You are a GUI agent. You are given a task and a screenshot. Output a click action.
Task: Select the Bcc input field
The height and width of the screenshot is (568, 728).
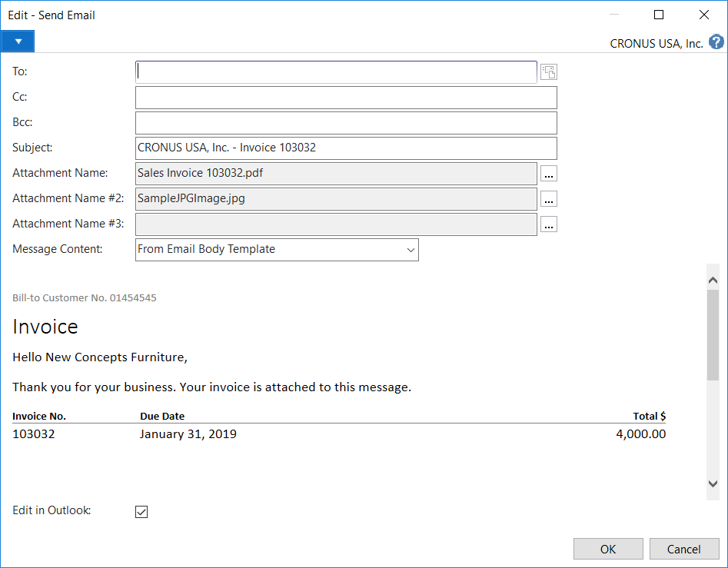click(x=345, y=123)
